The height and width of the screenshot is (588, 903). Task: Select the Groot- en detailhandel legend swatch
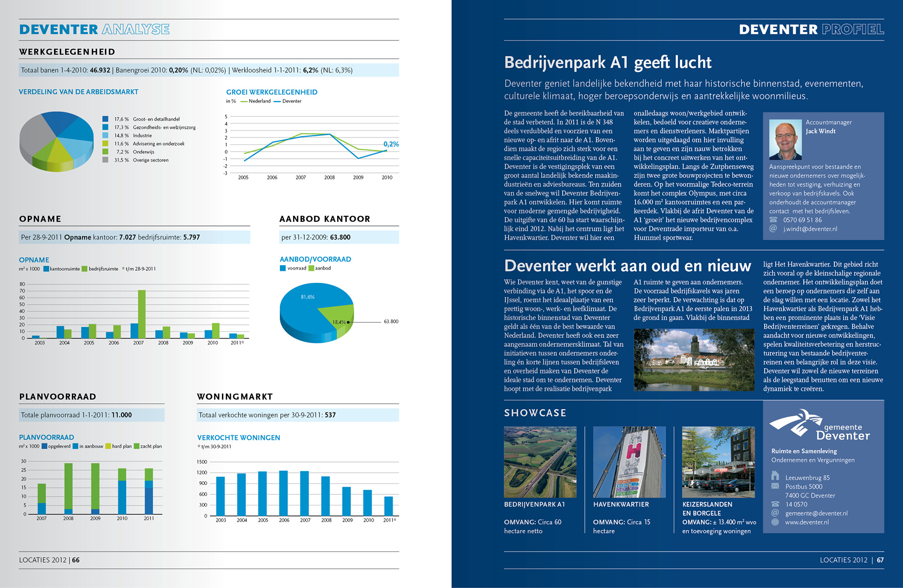(105, 119)
